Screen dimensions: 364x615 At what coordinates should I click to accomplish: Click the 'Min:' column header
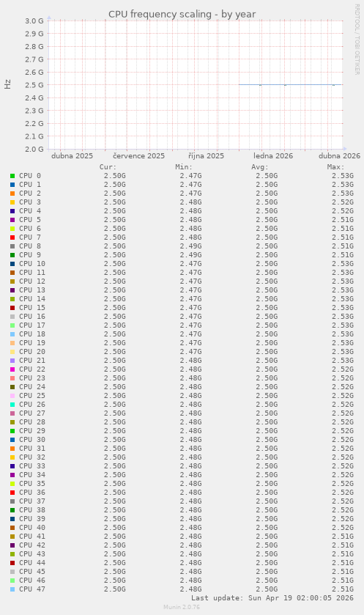point(184,167)
